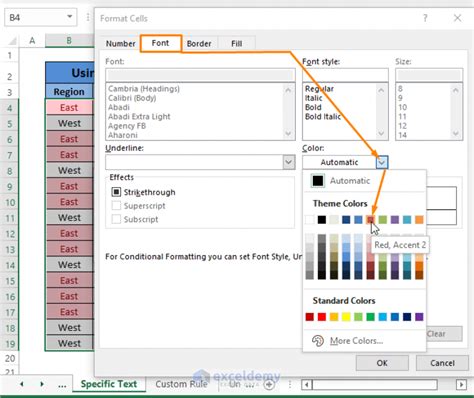Pick standard orange color swatch
This screenshot has height=398, width=474.
point(334,316)
